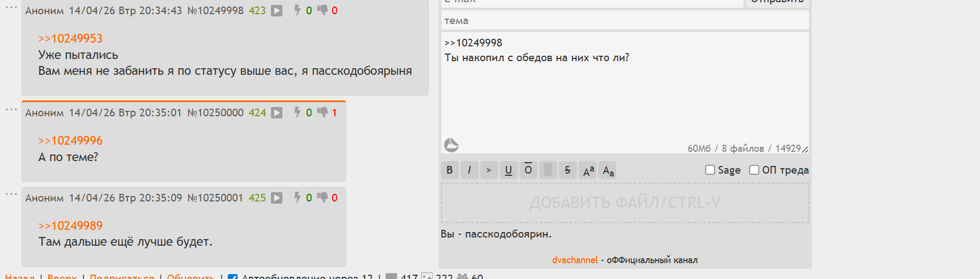
Task: Dislike post 10250000 with thumbs down
Action: pos(323,112)
